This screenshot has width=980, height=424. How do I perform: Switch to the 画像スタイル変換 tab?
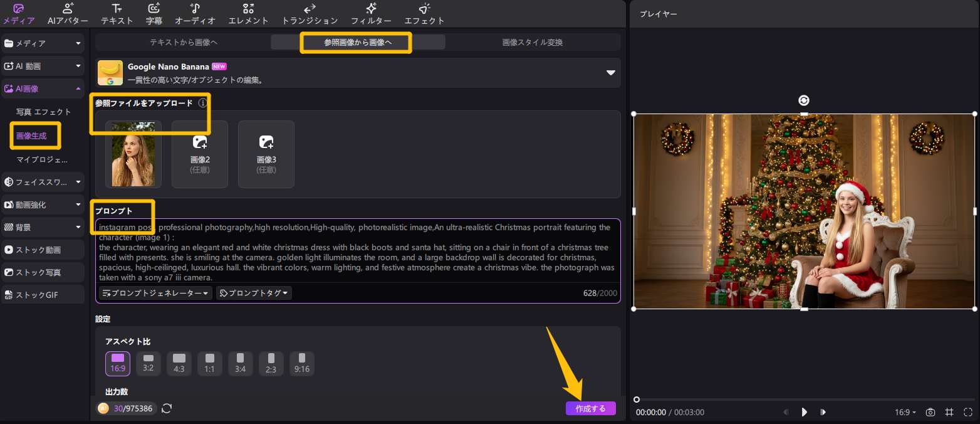pyautogui.click(x=532, y=42)
